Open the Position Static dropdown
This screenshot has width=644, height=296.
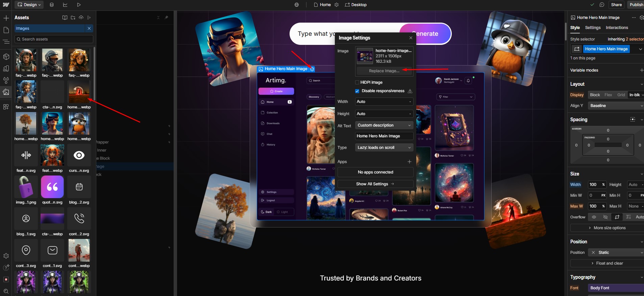(616, 252)
